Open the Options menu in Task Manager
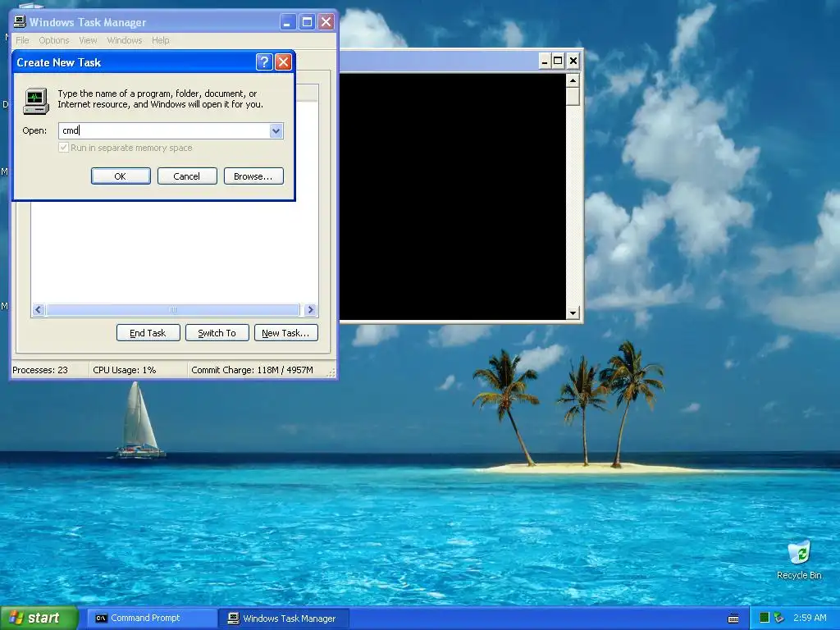Screen dimensions: 840x630 (x=53, y=40)
